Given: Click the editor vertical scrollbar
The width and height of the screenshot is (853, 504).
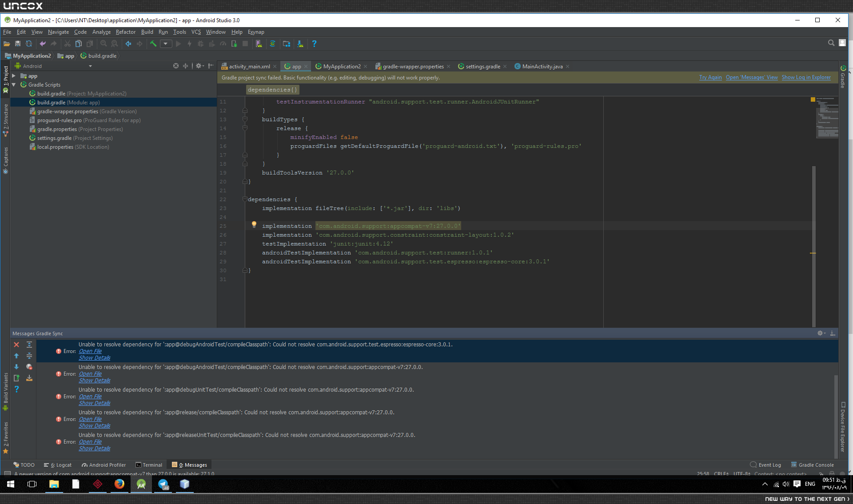Looking at the screenshot, I should click(x=814, y=246).
